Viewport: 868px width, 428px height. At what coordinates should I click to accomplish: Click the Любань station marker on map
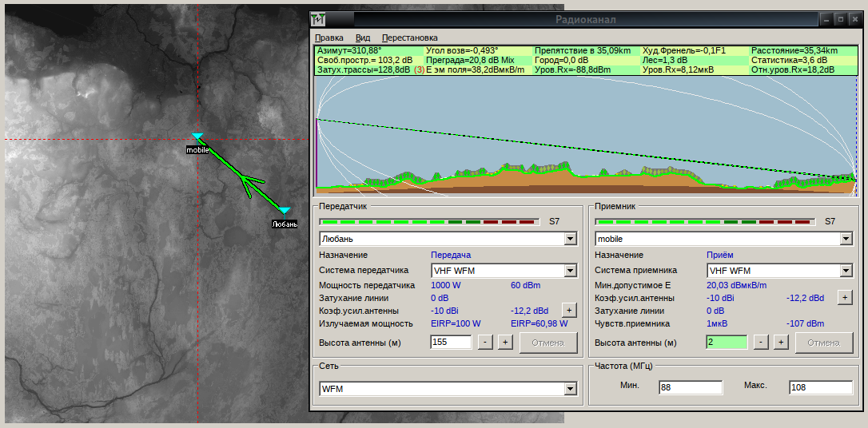[284, 211]
